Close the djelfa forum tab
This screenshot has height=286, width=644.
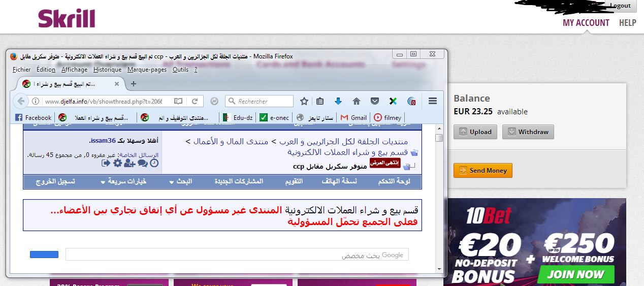117,84
